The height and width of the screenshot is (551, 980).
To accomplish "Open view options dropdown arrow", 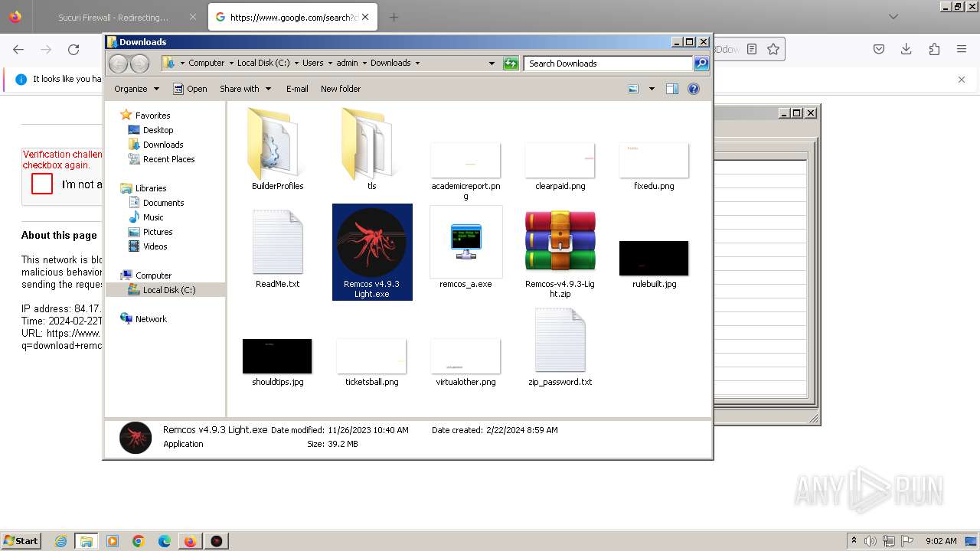I will coord(652,89).
